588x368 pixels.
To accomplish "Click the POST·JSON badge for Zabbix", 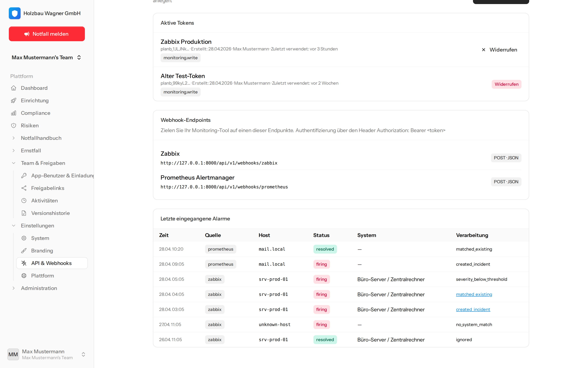I will tap(506, 158).
